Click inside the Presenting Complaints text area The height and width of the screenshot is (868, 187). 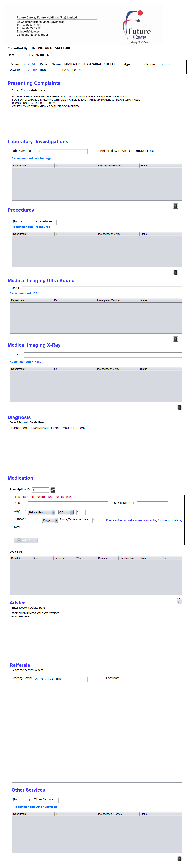pos(97,114)
